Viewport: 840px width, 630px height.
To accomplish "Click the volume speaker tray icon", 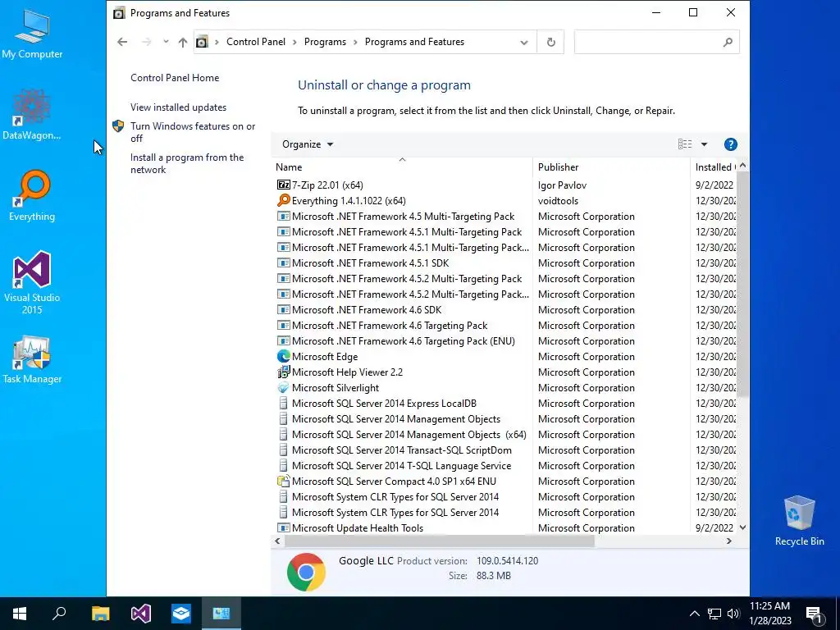I will point(733,614).
